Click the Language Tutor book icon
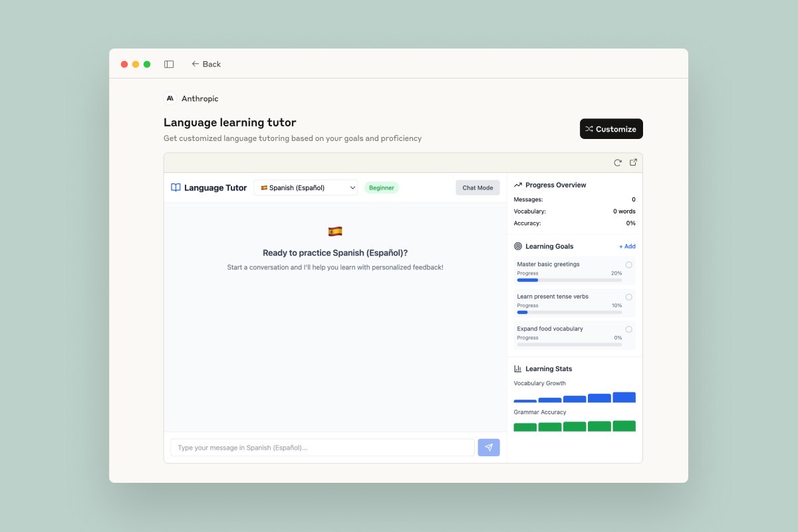798x532 pixels. coord(176,188)
